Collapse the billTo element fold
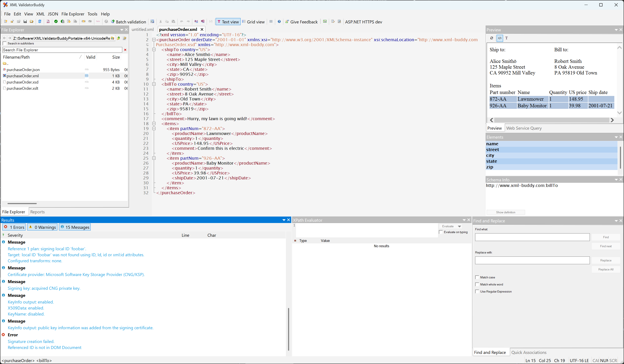This screenshot has width=624, height=364. 154,84
